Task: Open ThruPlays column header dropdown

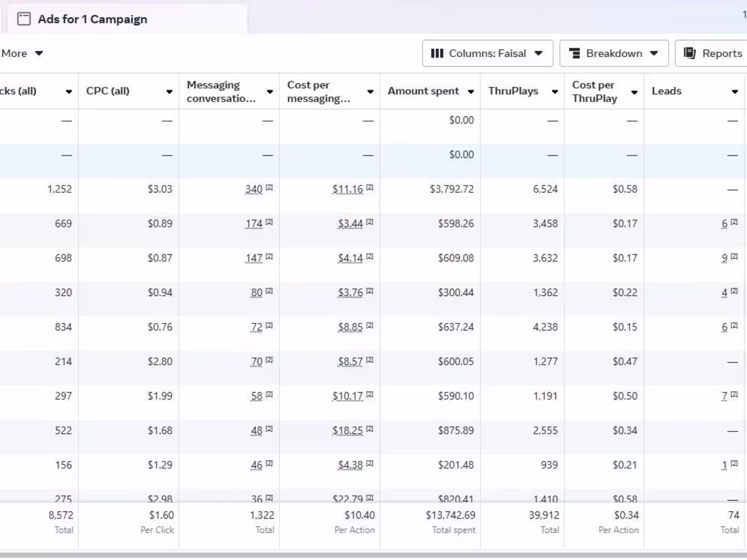Action: (x=555, y=92)
